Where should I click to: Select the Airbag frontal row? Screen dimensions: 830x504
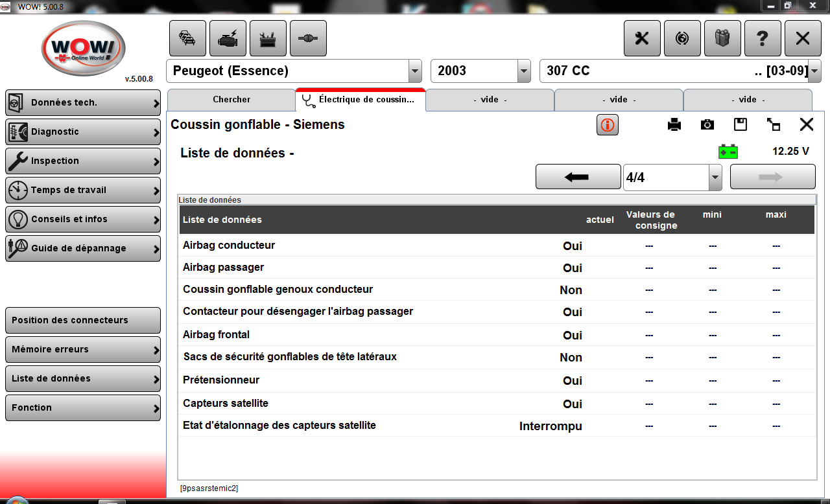pos(497,335)
